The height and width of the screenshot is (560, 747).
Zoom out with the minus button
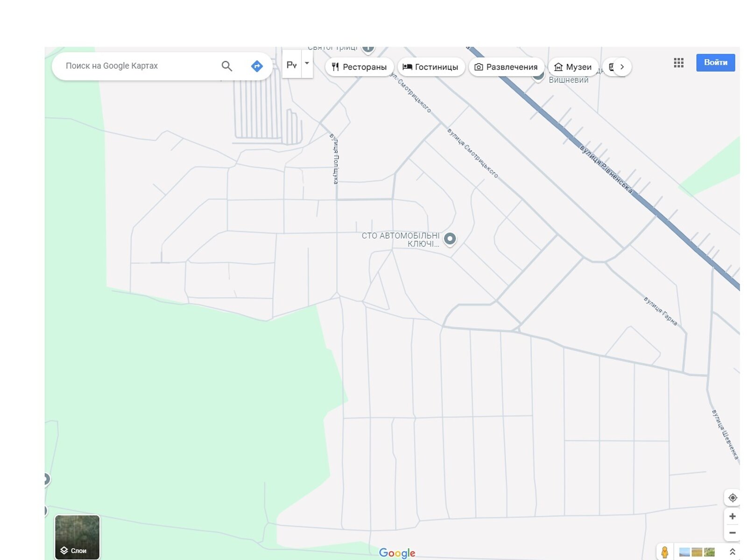[x=733, y=532]
